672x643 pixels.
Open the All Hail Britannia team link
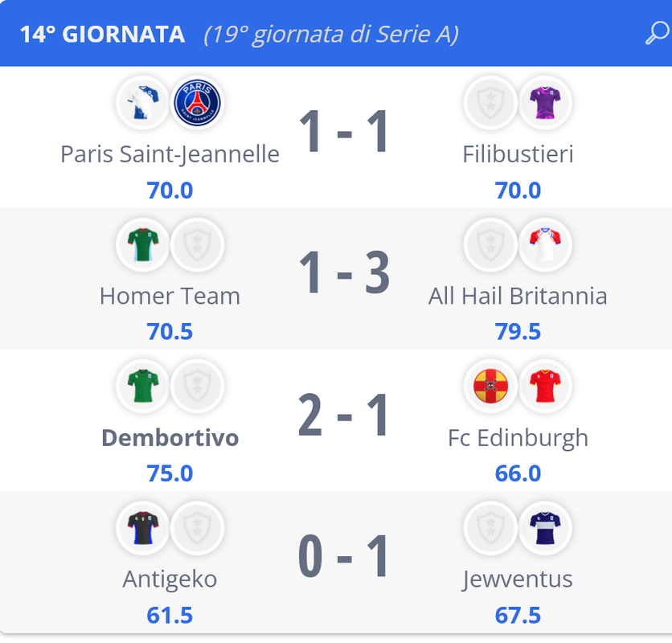[x=518, y=296]
